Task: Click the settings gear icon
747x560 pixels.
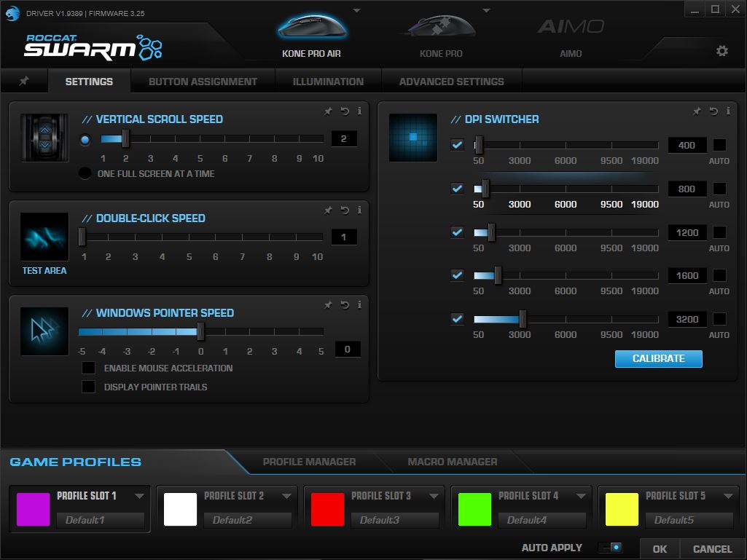Action: 721,51
